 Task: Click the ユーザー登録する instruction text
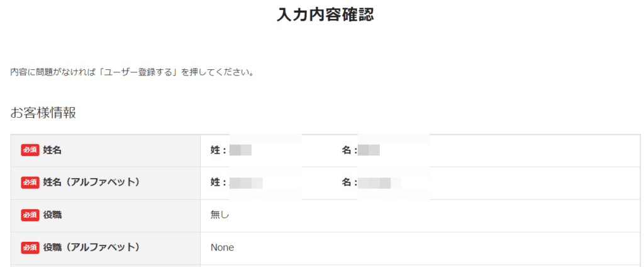(x=132, y=72)
